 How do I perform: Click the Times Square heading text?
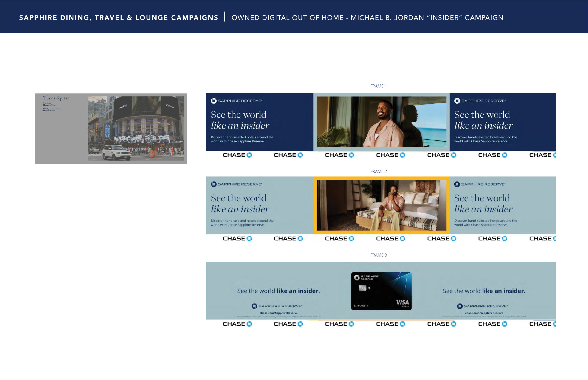(x=56, y=98)
